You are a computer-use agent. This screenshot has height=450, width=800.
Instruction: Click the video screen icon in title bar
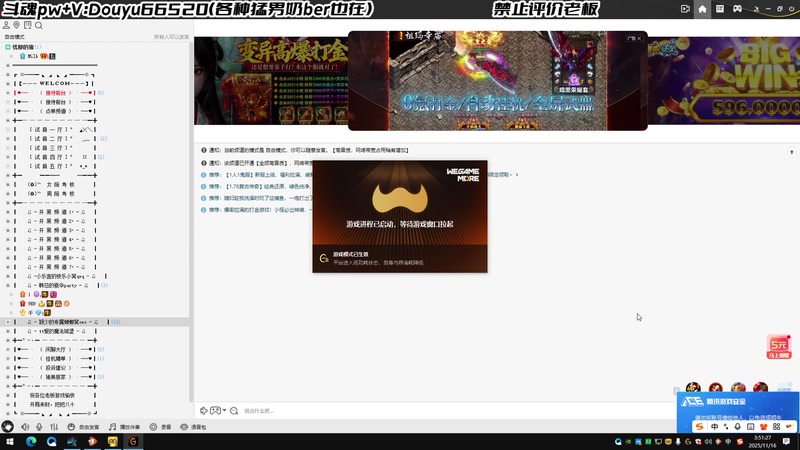pos(685,9)
